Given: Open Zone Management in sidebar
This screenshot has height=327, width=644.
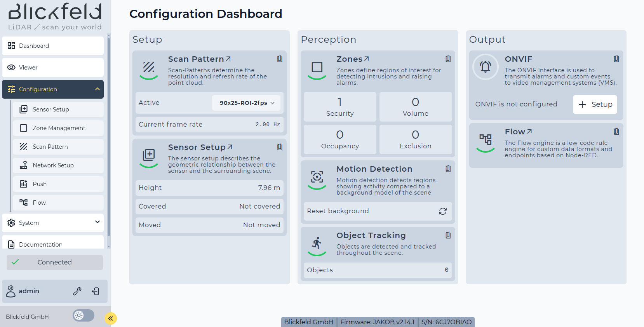Looking at the screenshot, I should pyautogui.click(x=59, y=128).
